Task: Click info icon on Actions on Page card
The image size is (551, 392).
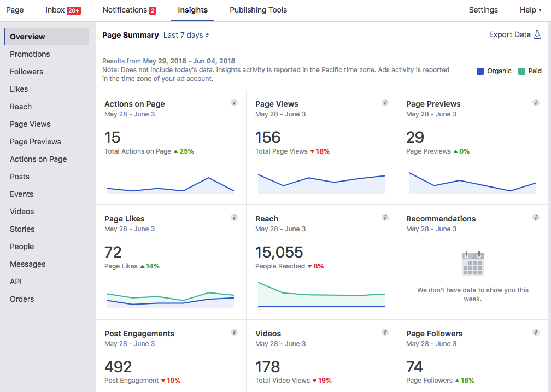Action: 234,103
